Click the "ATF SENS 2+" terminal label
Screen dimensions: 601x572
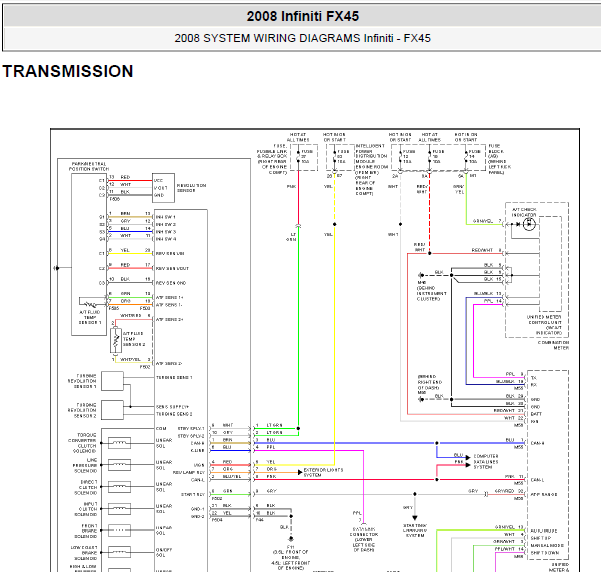tap(169, 319)
